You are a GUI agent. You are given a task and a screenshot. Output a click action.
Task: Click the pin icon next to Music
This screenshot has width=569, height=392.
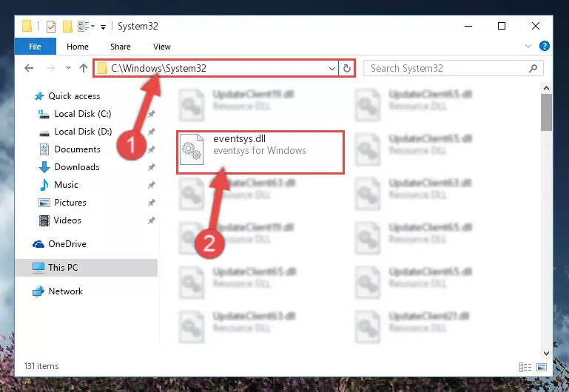coord(152,185)
